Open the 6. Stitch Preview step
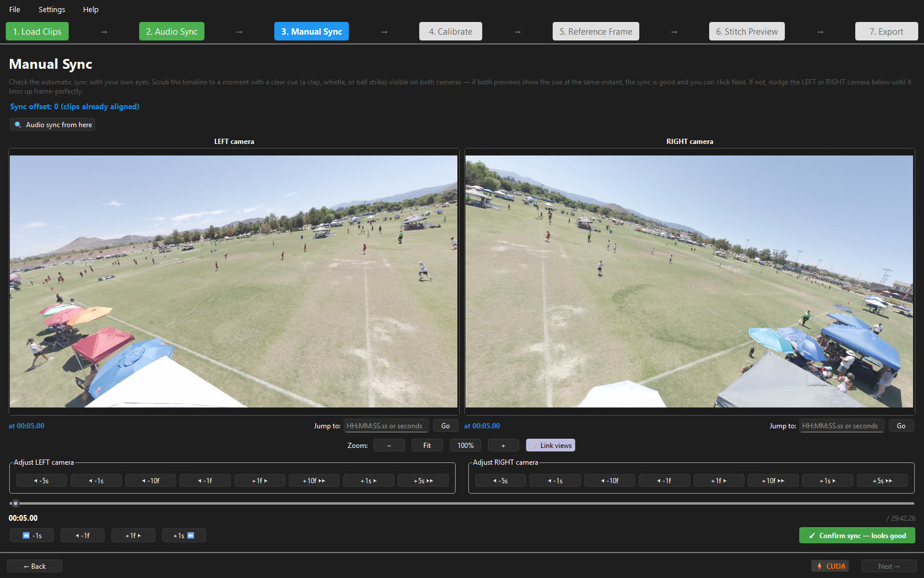The height and width of the screenshot is (578, 924). 747,31
